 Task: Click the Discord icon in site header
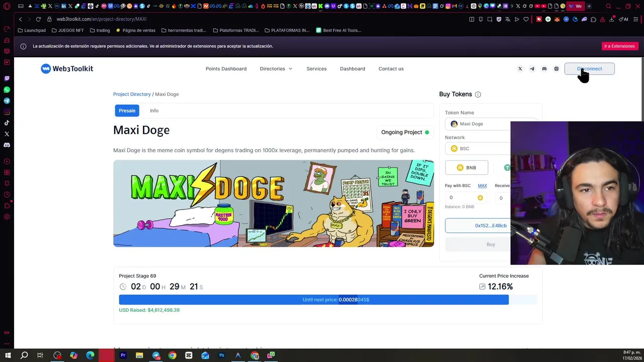[x=544, y=69]
